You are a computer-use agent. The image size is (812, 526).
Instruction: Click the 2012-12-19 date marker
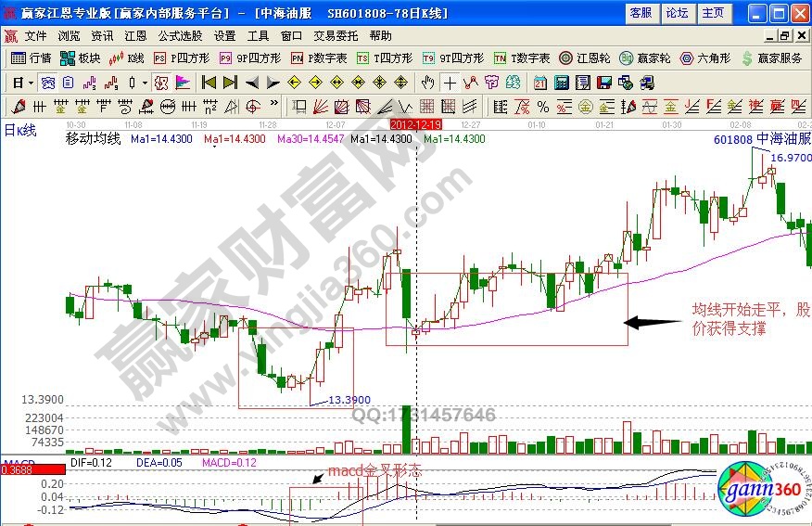click(415, 123)
